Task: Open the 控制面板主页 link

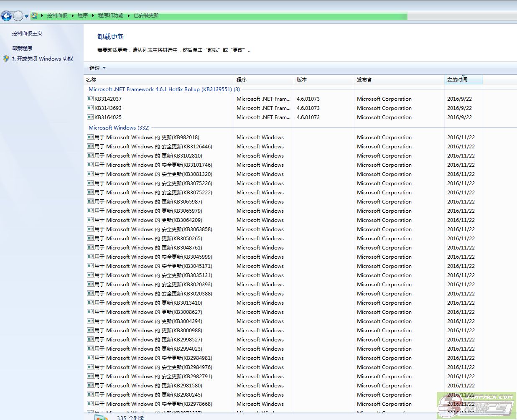Action: 27,33
